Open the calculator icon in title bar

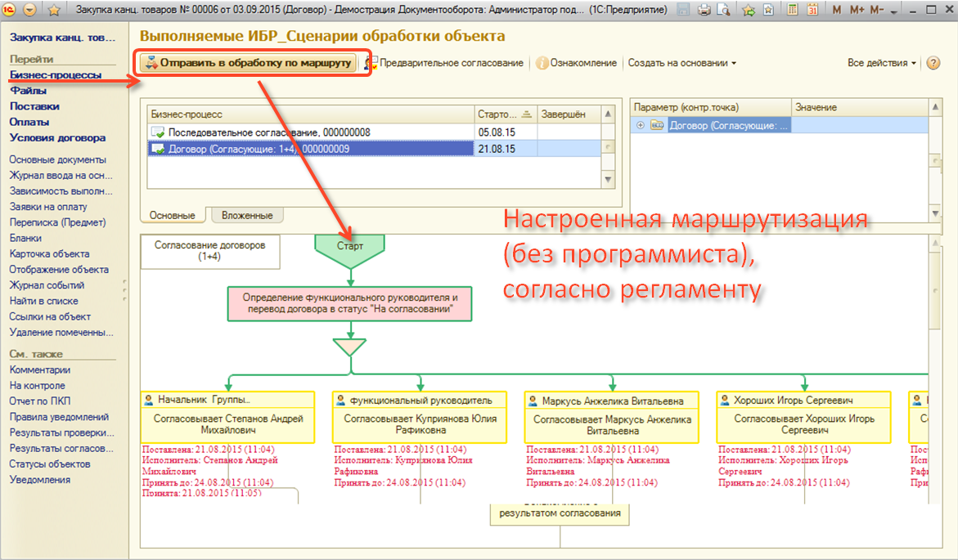(x=793, y=11)
